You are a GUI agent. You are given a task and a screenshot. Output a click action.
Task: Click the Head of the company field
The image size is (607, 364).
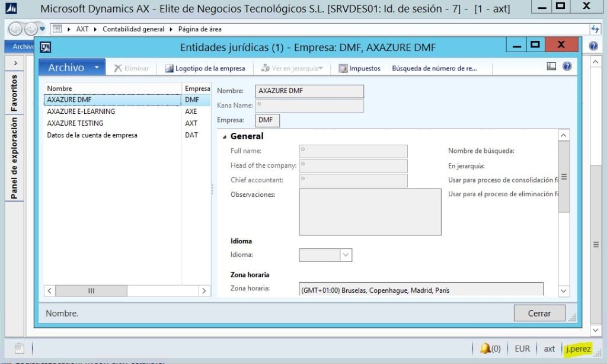click(353, 166)
